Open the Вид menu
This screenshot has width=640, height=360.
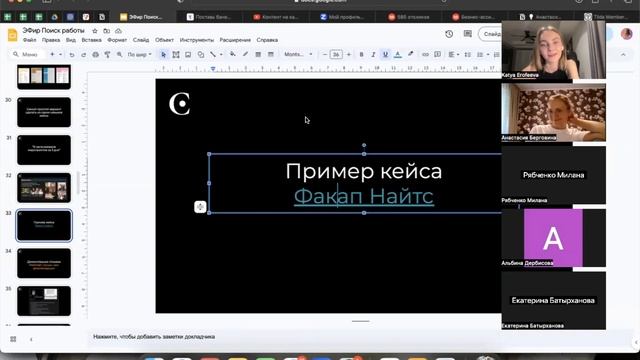71,40
